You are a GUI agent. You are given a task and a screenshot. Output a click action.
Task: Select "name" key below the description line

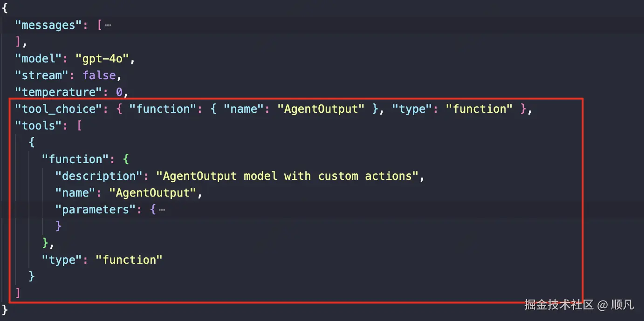[x=75, y=193]
